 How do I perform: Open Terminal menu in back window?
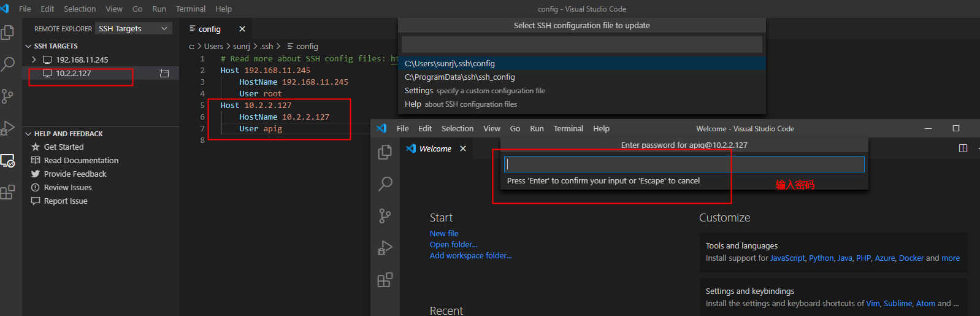coord(191,9)
